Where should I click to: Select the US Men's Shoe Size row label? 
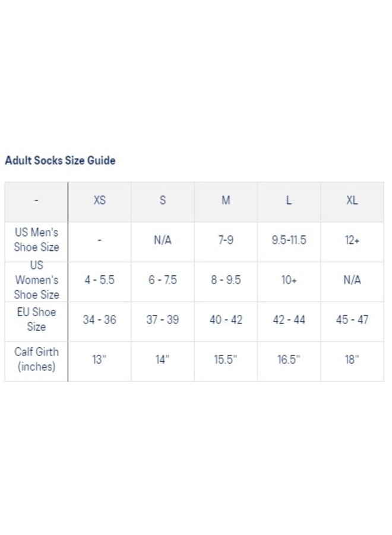(36, 240)
